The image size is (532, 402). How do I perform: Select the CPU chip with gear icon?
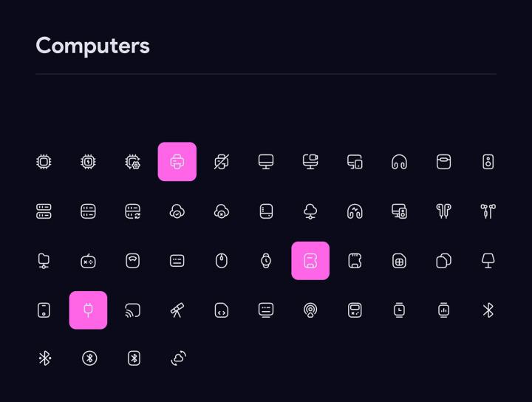tap(133, 162)
